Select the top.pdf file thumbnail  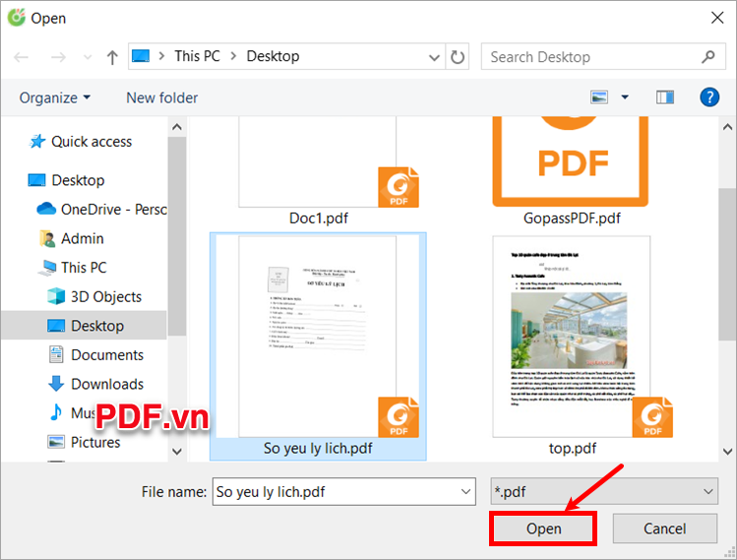pyautogui.click(x=572, y=338)
